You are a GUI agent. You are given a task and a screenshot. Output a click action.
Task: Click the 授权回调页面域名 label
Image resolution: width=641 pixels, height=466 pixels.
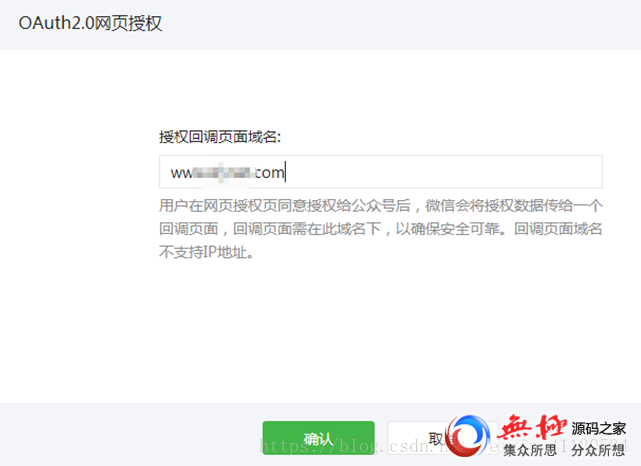pos(220,137)
